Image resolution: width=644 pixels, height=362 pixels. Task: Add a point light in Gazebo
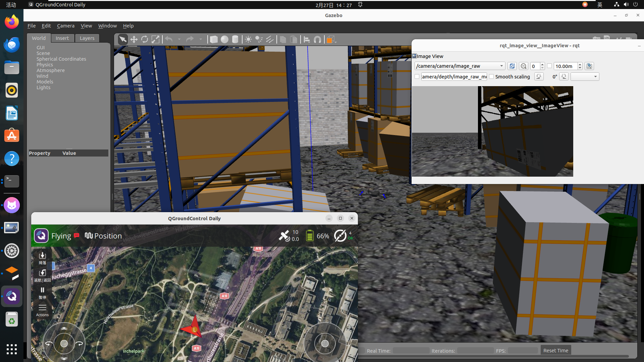pos(248,40)
